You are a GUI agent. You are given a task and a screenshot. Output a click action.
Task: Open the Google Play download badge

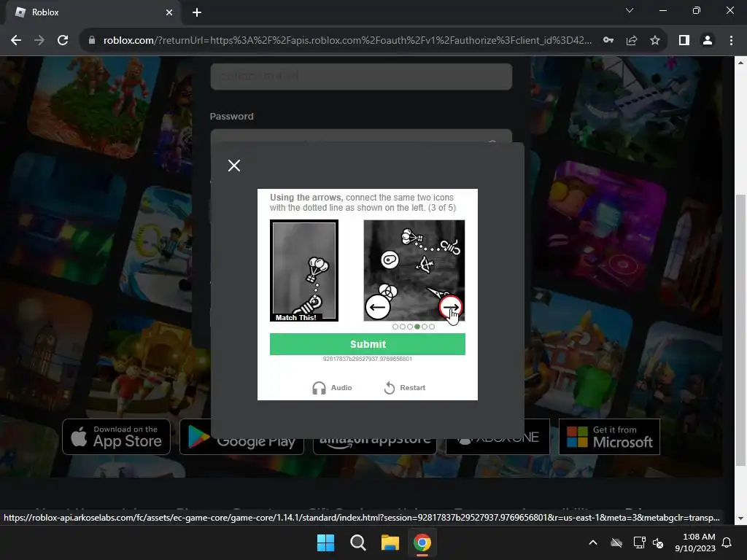coord(241,437)
